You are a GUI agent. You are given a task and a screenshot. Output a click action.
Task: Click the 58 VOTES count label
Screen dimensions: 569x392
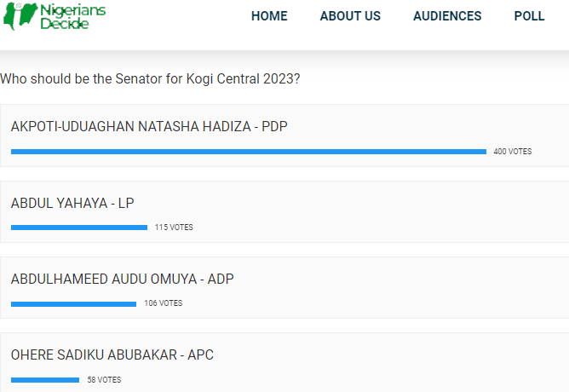click(x=104, y=380)
